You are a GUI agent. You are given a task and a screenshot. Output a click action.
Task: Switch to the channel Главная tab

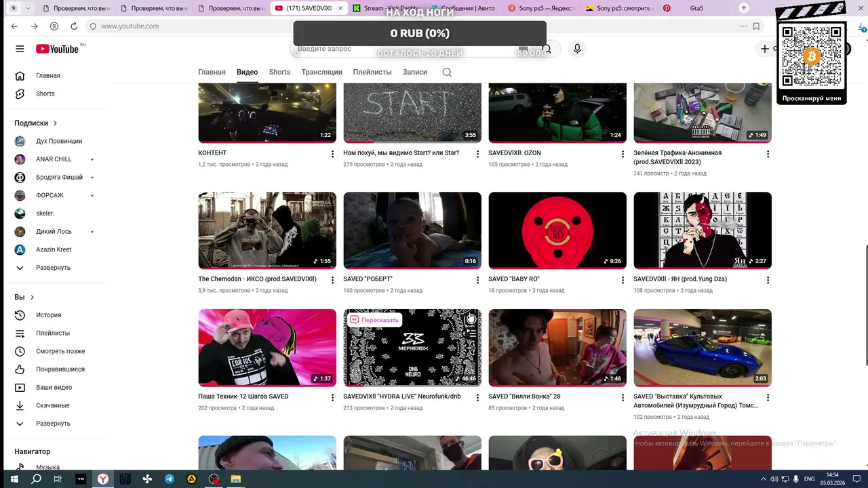pyautogui.click(x=212, y=72)
